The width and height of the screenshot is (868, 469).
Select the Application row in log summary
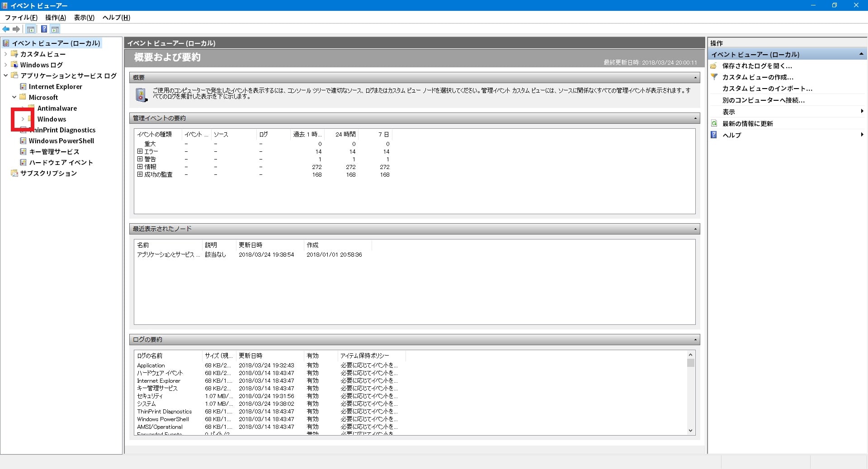click(151, 366)
